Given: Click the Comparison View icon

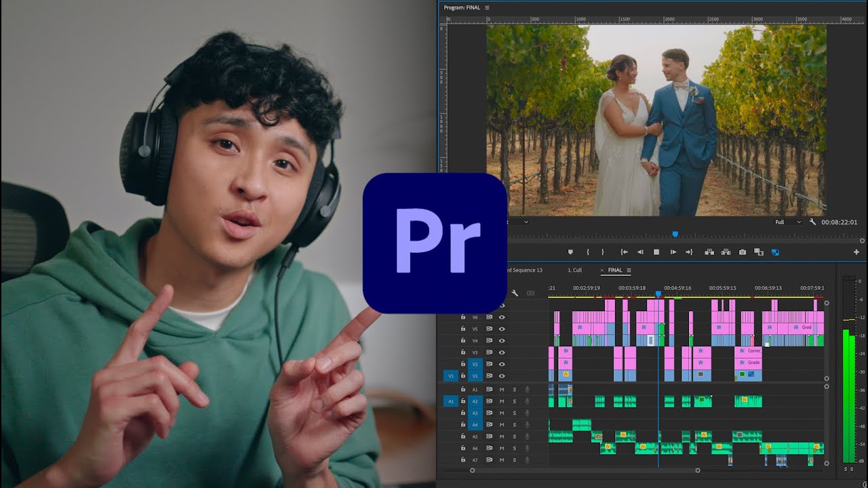Looking at the screenshot, I should click(x=759, y=252).
